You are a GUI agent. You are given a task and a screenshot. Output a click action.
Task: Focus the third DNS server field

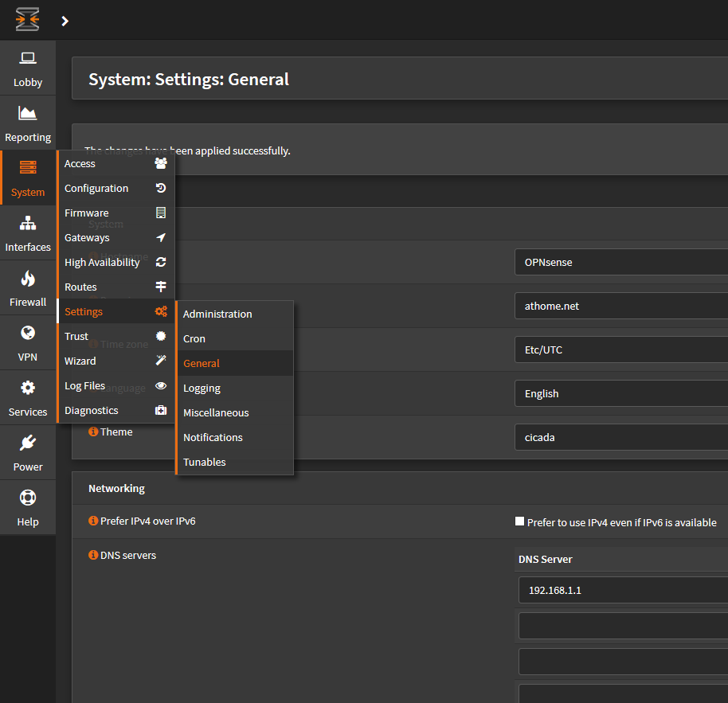click(623, 662)
